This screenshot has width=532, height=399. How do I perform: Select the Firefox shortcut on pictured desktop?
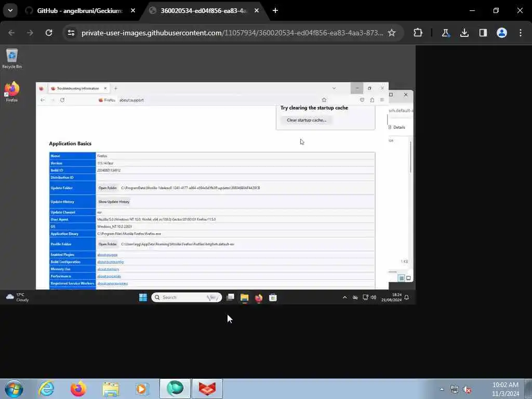pos(12,91)
